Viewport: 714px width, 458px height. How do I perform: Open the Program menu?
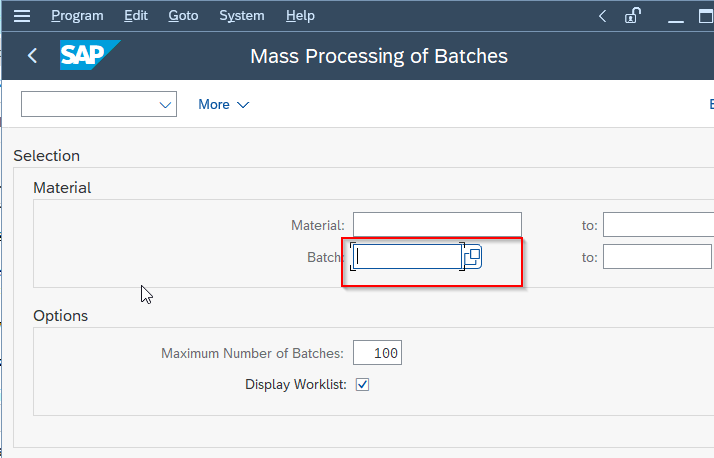[77, 15]
